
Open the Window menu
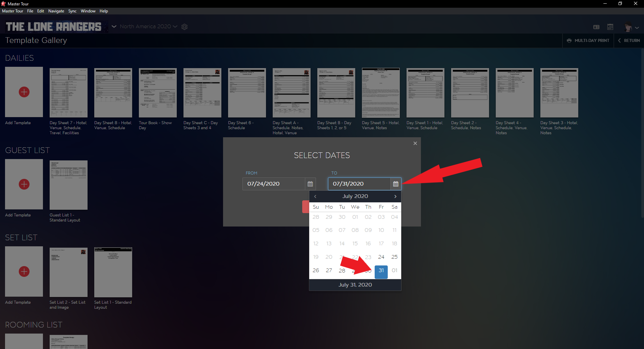88,11
